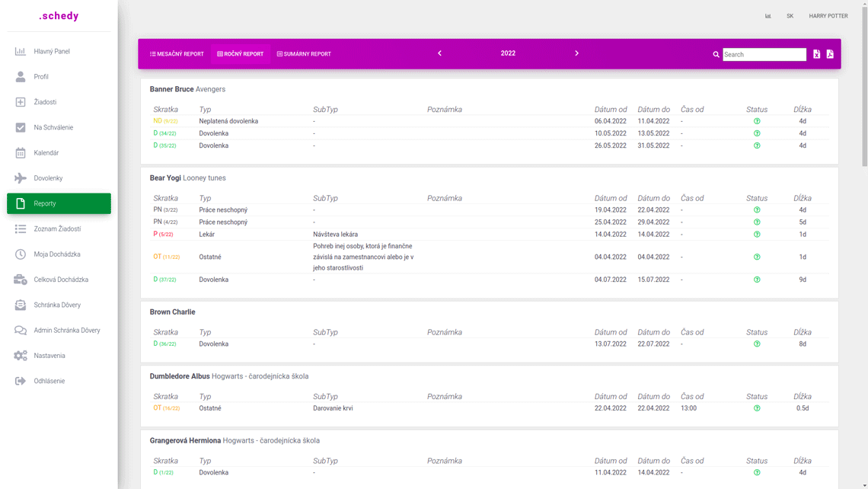This screenshot has width=868, height=489.
Task: Click the .schedy logo
Action: click(59, 16)
